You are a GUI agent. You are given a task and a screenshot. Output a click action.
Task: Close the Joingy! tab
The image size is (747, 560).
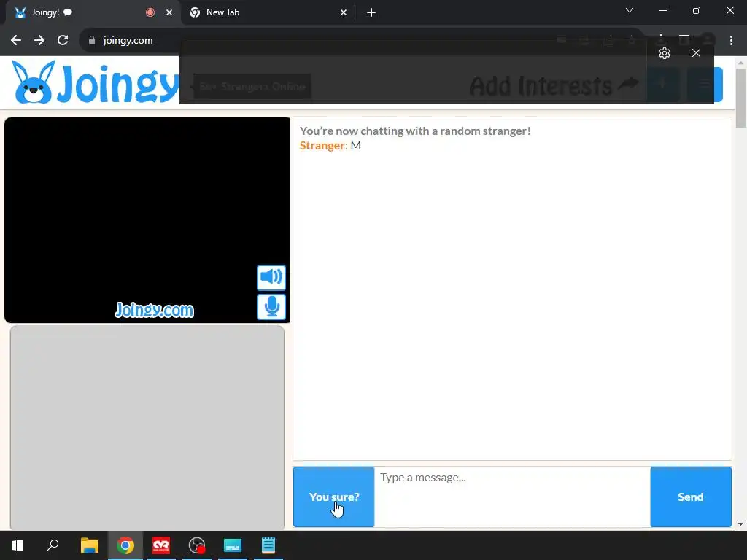click(x=169, y=12)
